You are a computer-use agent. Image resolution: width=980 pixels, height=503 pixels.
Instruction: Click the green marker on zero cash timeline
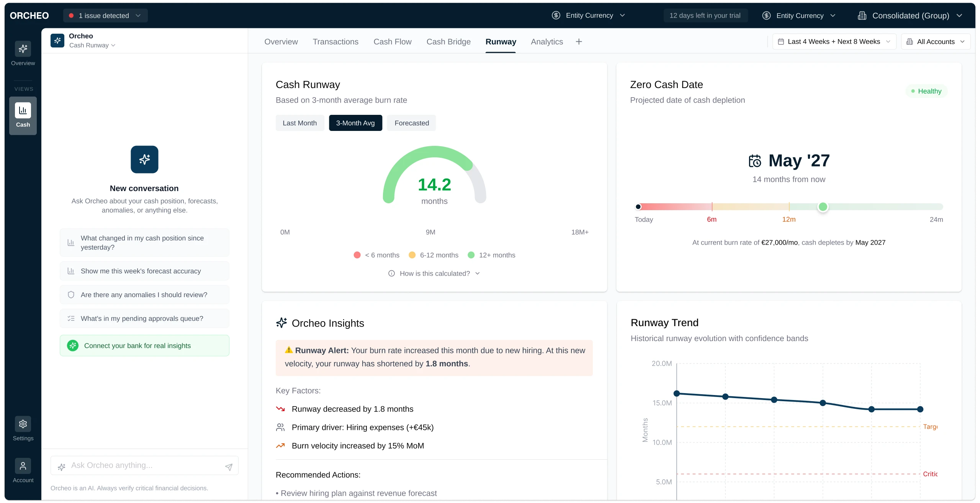point(823,207)
